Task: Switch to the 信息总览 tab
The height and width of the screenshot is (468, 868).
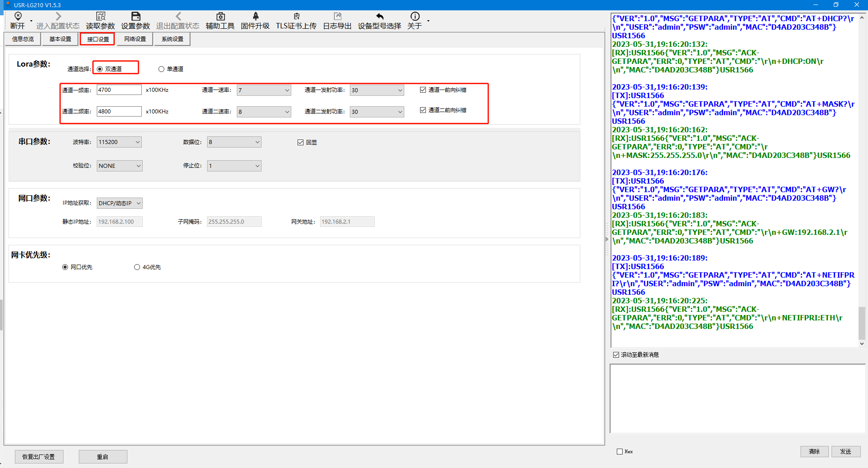Action: click(x=23, y=39)
